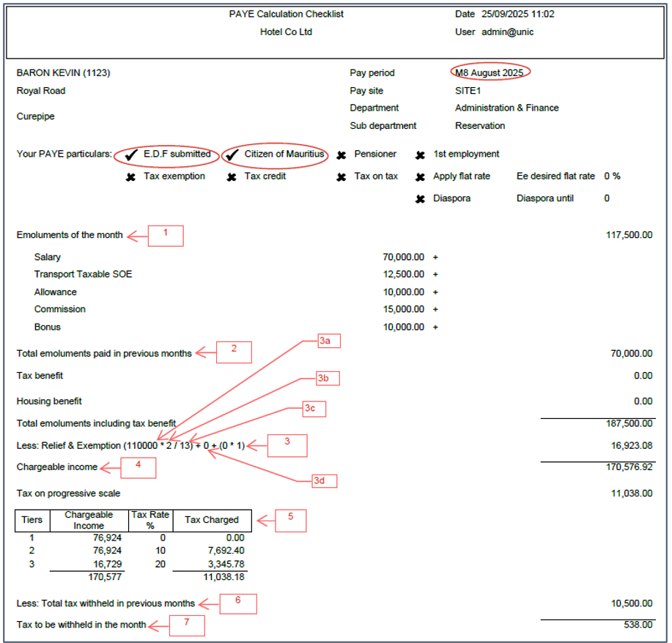Viewport: 672px width, 643px height.
Task: Click the cross icon beside Tax on tax
Action: 341,177
